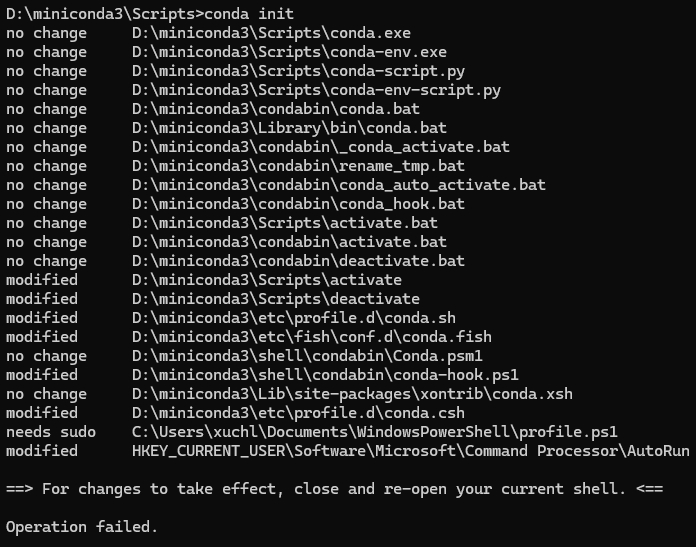Click the 'needs sudo' profile.ps1 line
Screen dimensions: 696x547
point(312,432)
